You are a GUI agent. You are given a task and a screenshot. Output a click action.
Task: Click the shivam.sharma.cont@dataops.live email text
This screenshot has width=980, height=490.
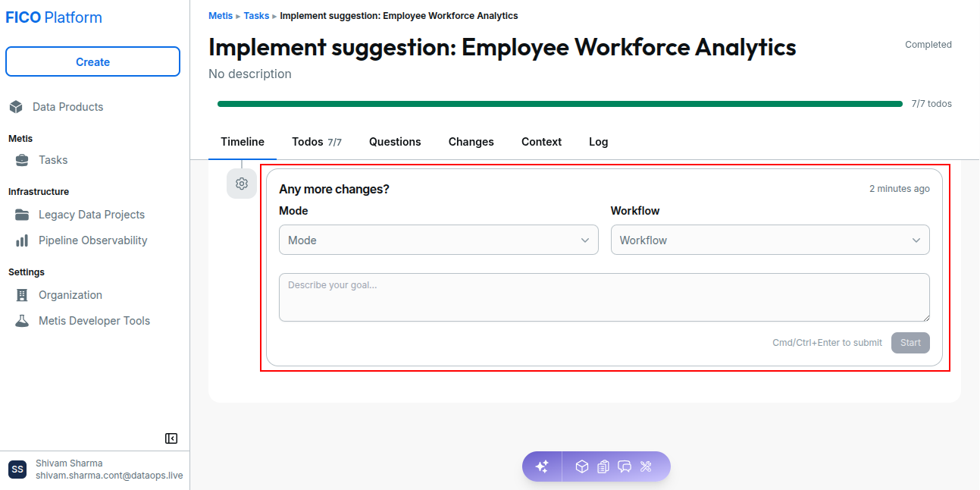[109, 476]
